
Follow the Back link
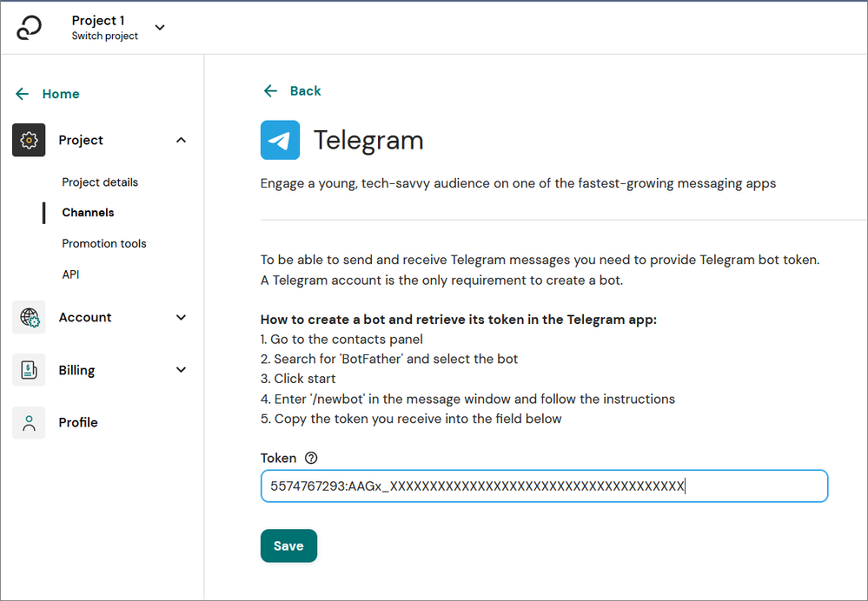pyautogui.click(x=305, y=91)
